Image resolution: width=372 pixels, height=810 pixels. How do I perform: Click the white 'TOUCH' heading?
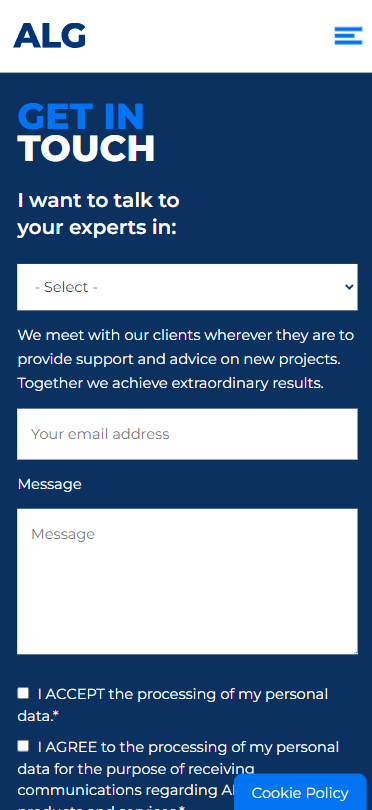tap(86, 148)
